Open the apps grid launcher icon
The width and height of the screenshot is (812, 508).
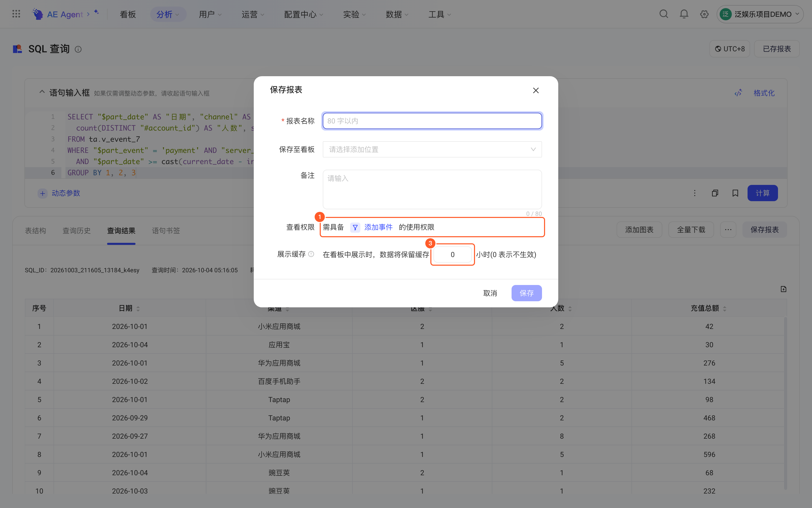(x=16, y=14)
